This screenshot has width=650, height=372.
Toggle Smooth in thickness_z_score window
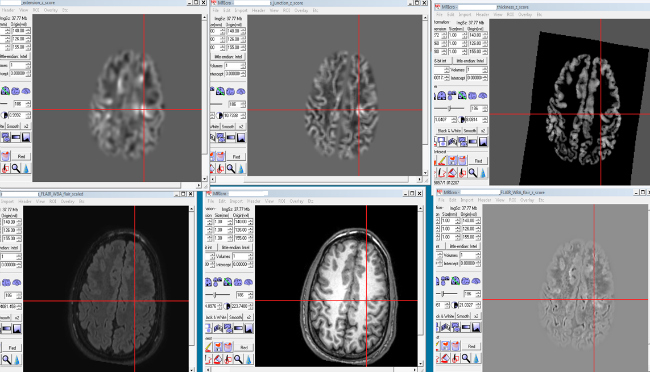[470, 130]
